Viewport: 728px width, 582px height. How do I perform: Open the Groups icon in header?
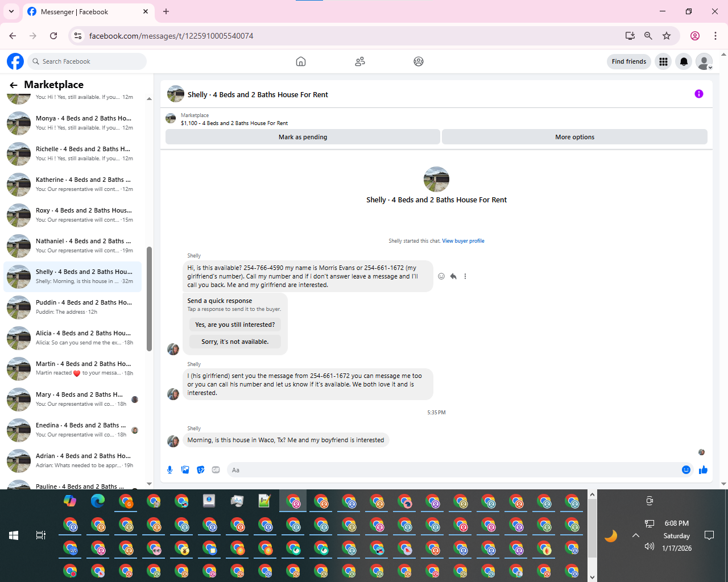click(x=419, y=61)
